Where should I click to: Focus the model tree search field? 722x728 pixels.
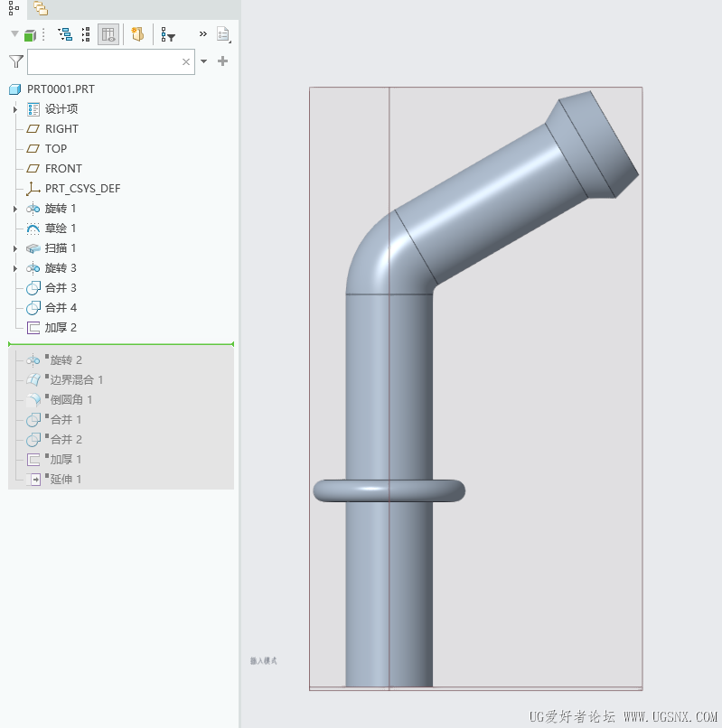pos(111,61)
